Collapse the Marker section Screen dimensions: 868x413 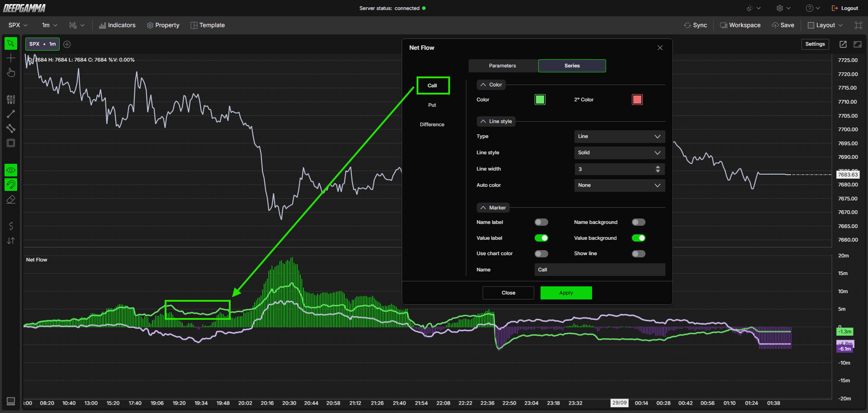(493, 208)
